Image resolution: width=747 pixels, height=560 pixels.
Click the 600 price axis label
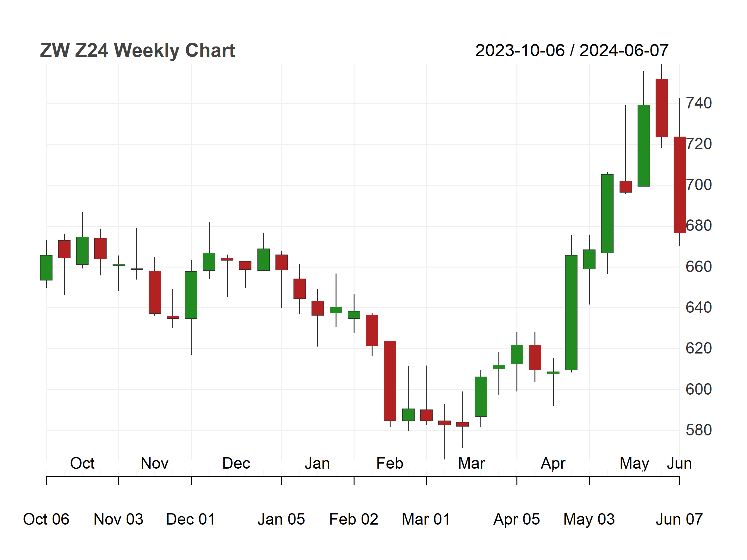pos(699,389)
